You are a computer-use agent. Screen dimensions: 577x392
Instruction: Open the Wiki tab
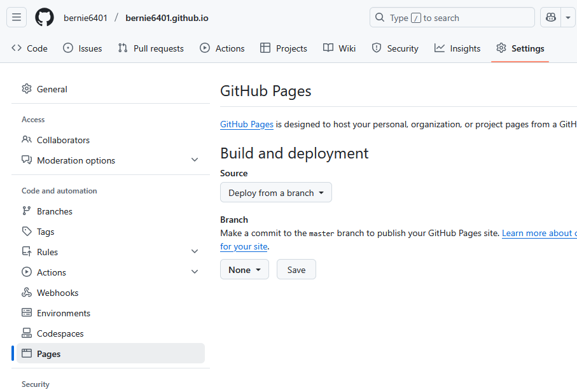click(339, 48)
